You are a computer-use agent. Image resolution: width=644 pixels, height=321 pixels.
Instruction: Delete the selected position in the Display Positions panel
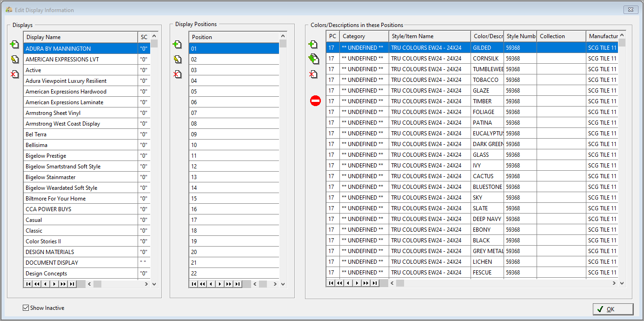click(177, 74)
